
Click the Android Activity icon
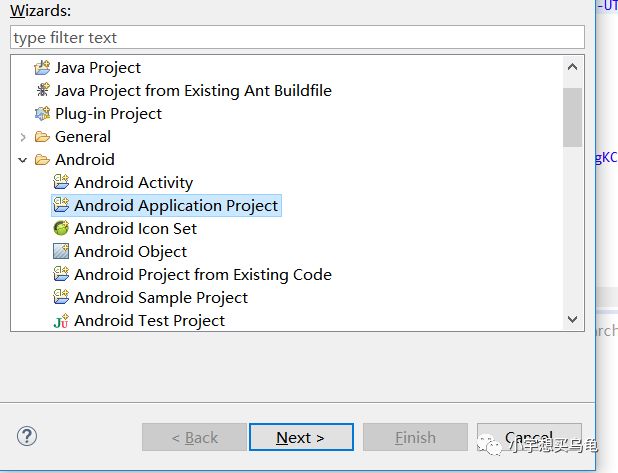pyautogui.click(x=61, y=183)
